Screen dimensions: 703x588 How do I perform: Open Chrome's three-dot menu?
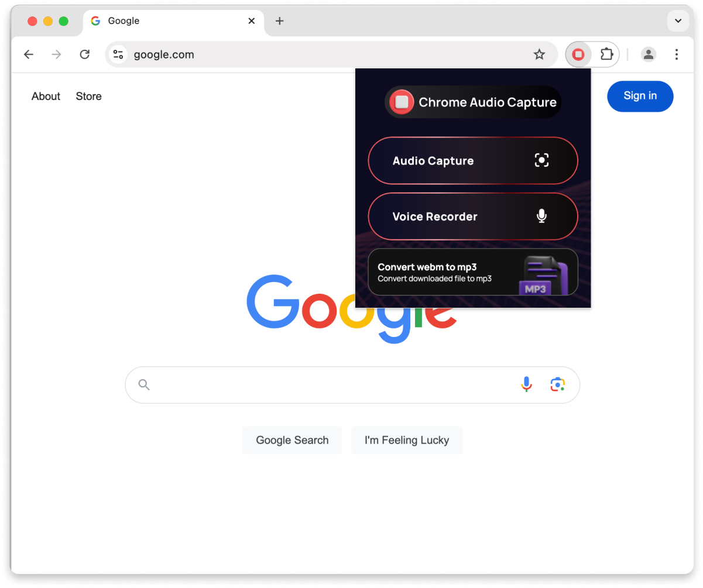677,54
